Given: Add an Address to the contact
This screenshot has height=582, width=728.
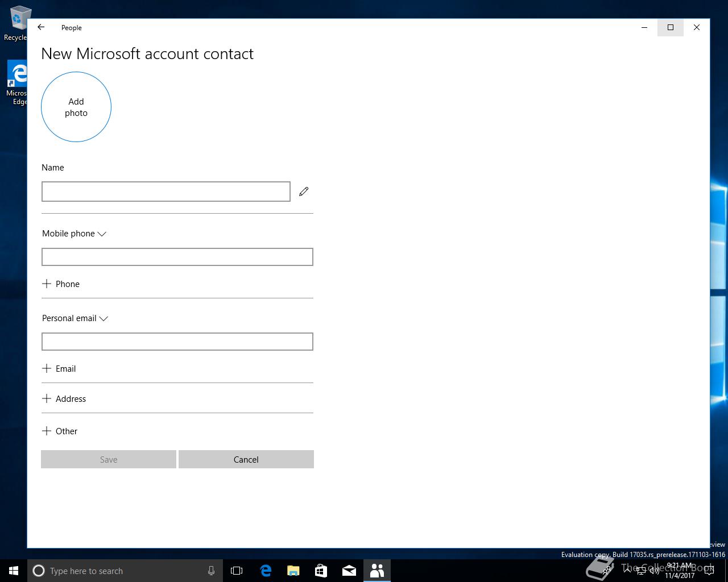Looking at the screenshot, I should 64,399.
